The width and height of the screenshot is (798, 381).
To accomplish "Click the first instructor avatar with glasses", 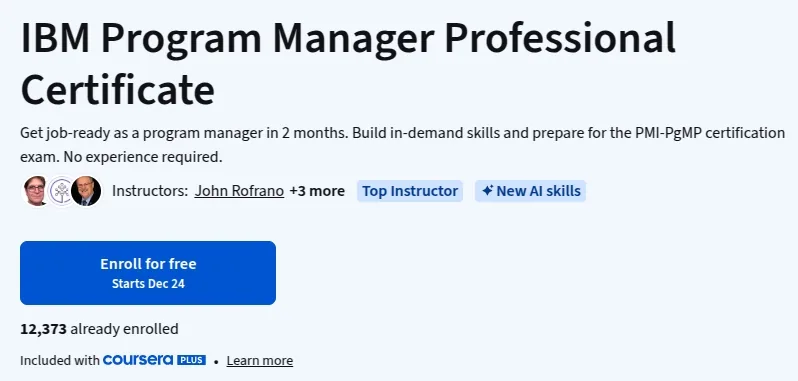I will pyautogui.click(x=36, y=191).
